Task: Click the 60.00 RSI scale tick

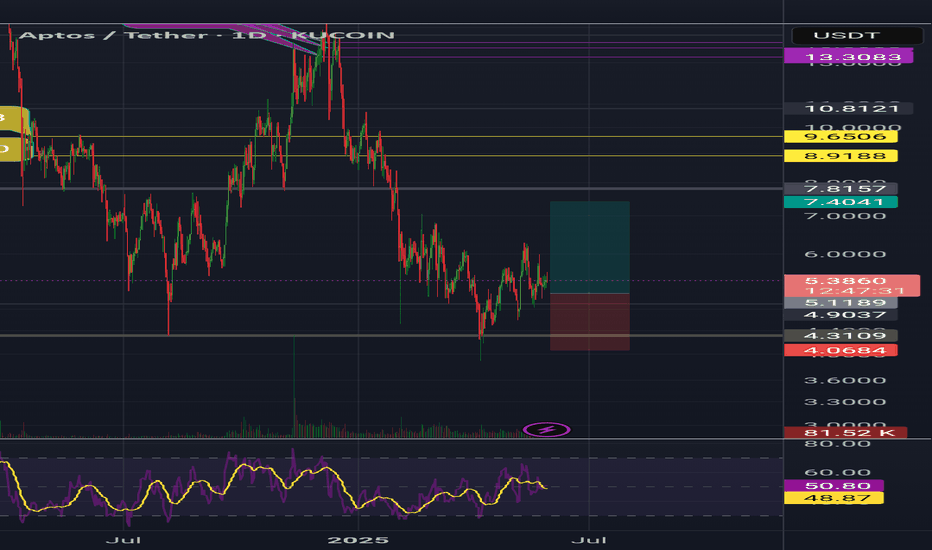Action: 837,473
